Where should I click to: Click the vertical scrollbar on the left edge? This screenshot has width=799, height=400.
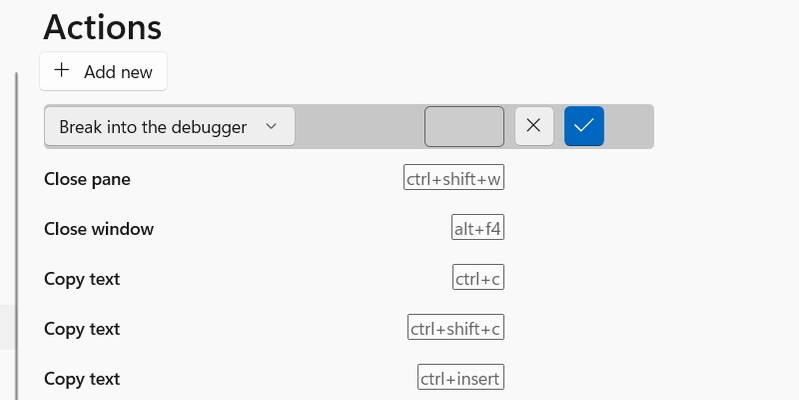click(16, 230)
